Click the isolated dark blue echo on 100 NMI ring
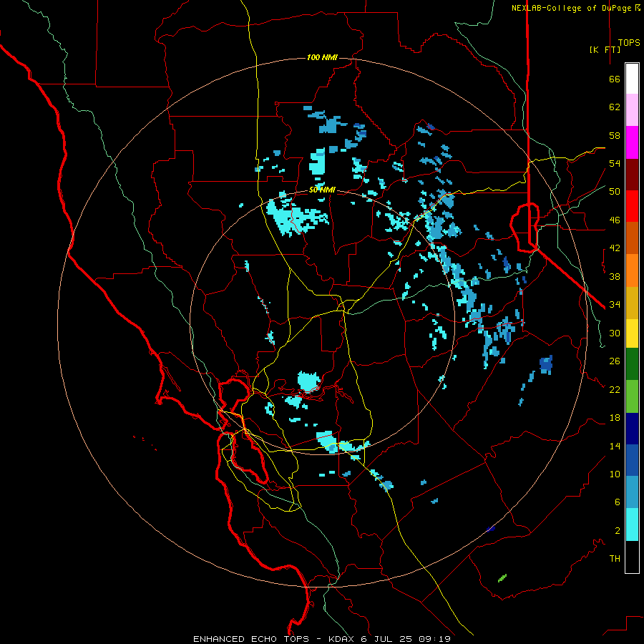Viewport: 644px width, 644px height. tap(490, 529)
